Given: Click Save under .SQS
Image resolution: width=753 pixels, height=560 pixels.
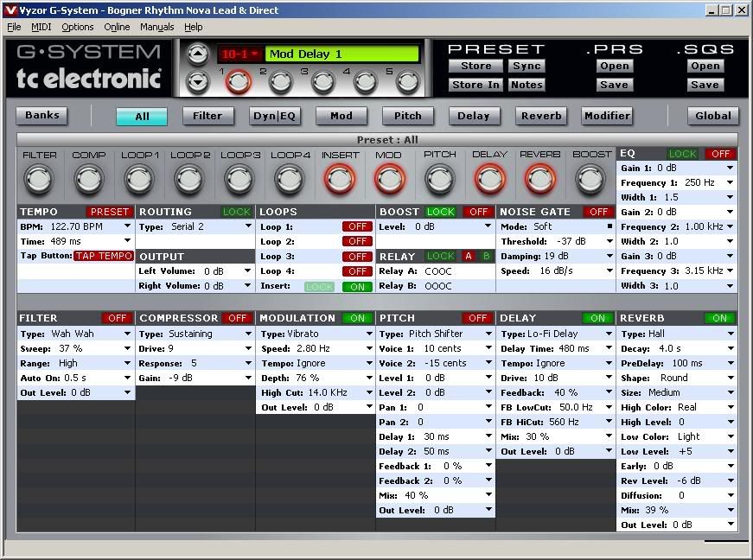Looking at the screenshot, I should [x=705, y=85].
